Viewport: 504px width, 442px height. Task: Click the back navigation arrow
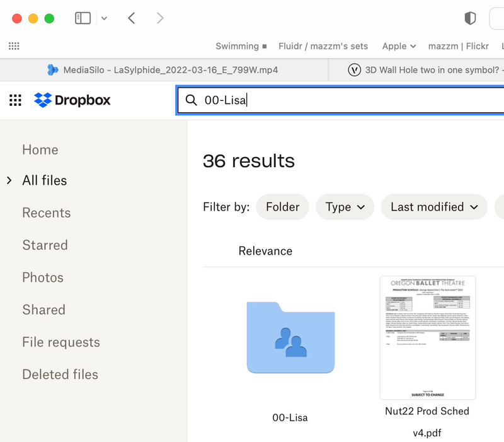pos(132,18)
